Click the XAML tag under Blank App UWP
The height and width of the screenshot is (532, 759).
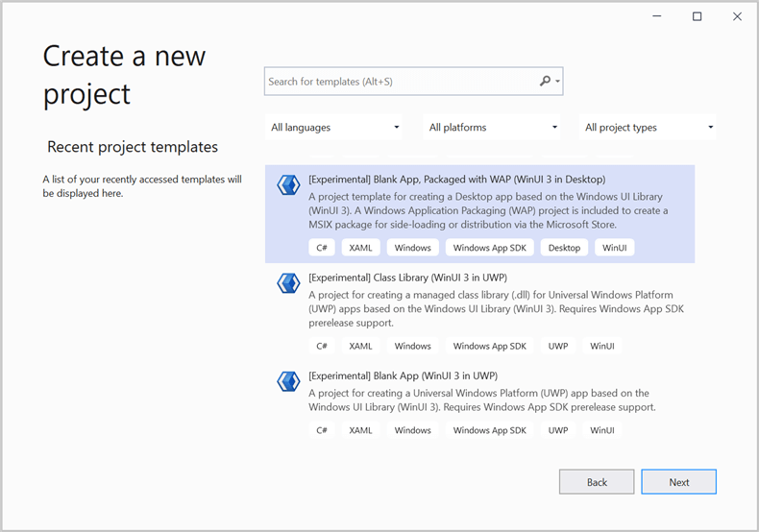click(360, 430)
